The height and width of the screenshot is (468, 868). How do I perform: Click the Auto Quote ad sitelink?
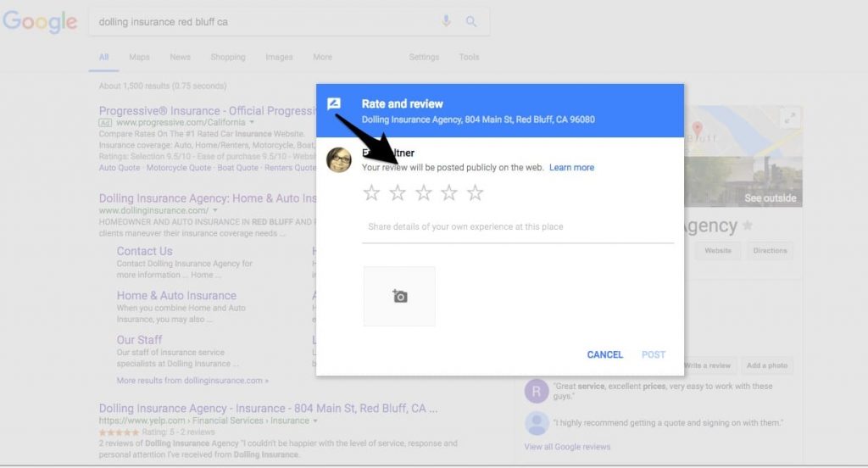tap(120, 168)
